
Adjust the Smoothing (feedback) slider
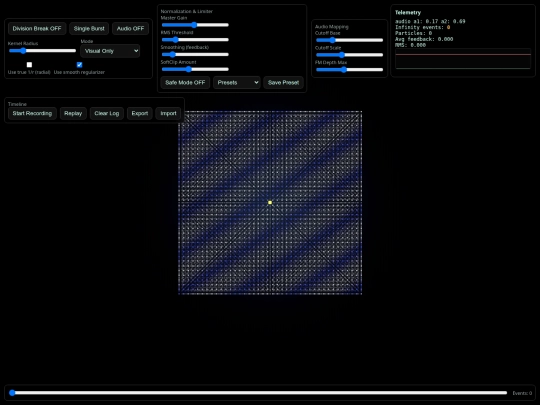pos(195,54)
